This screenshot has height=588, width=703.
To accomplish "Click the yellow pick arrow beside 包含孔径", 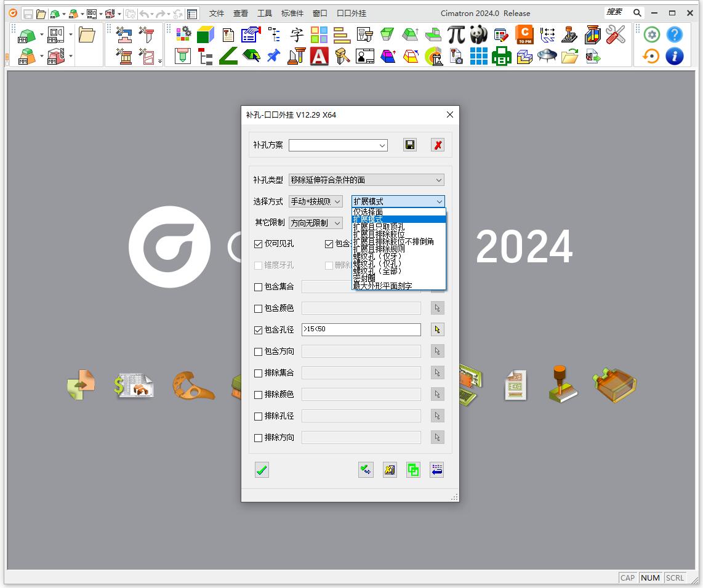I will 437,330.
